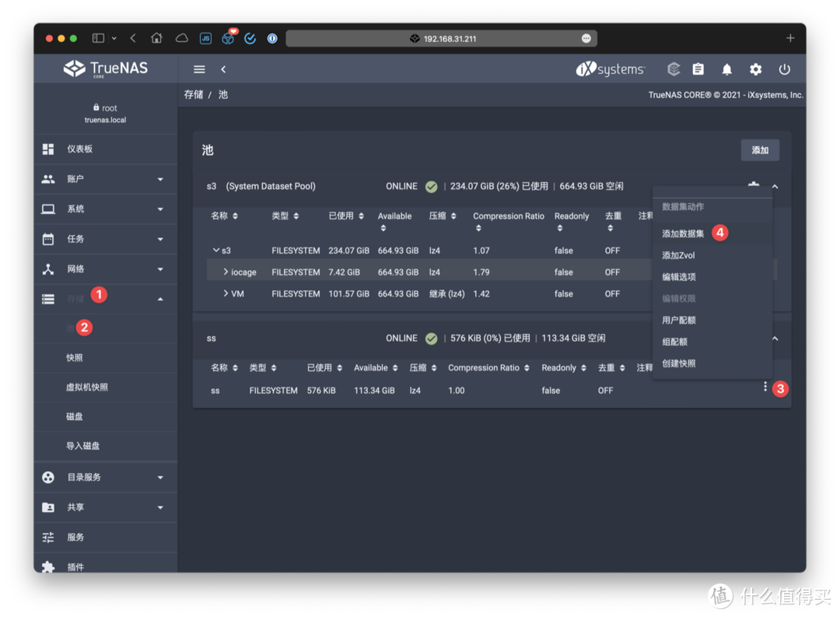This screenshot has width=840, height=617.
Task: Open the TrueNAS logo home link
Action: click(x=106, y=68)
